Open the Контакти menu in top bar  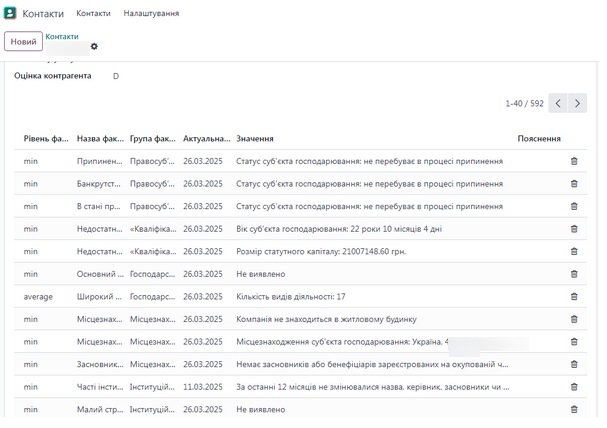tap(93, 14)
